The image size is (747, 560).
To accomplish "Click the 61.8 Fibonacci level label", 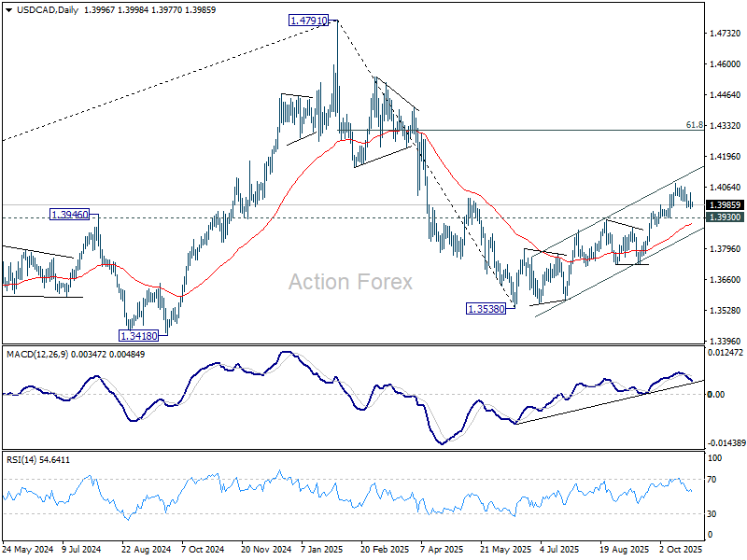I will click(694, 125).
